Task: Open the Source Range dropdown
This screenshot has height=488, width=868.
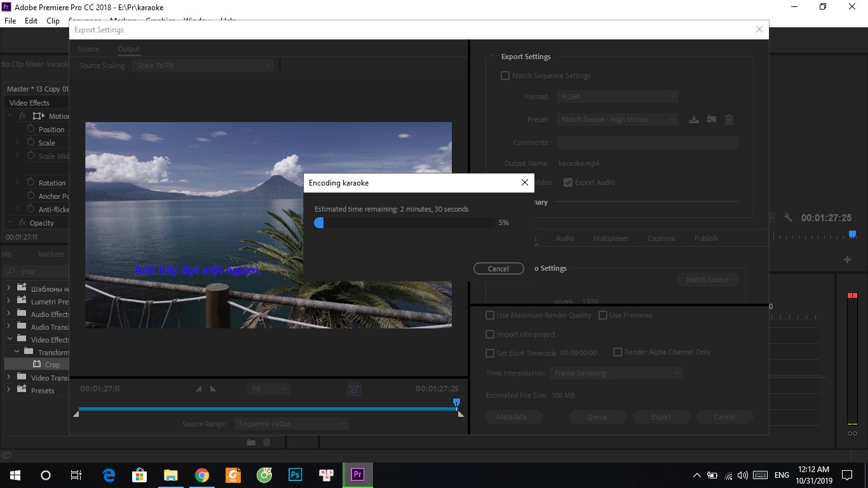Action: coord(291,424)
